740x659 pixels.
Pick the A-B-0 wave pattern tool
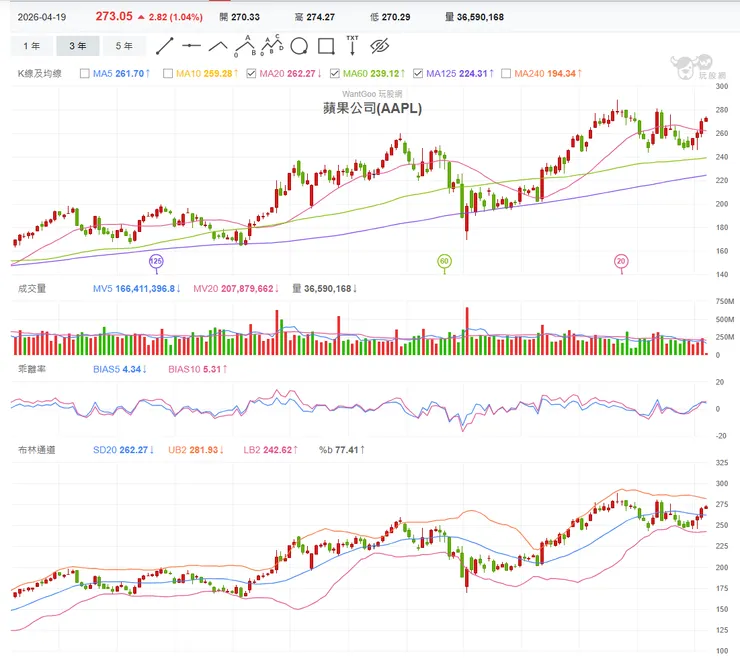click(x=245, y=46)
